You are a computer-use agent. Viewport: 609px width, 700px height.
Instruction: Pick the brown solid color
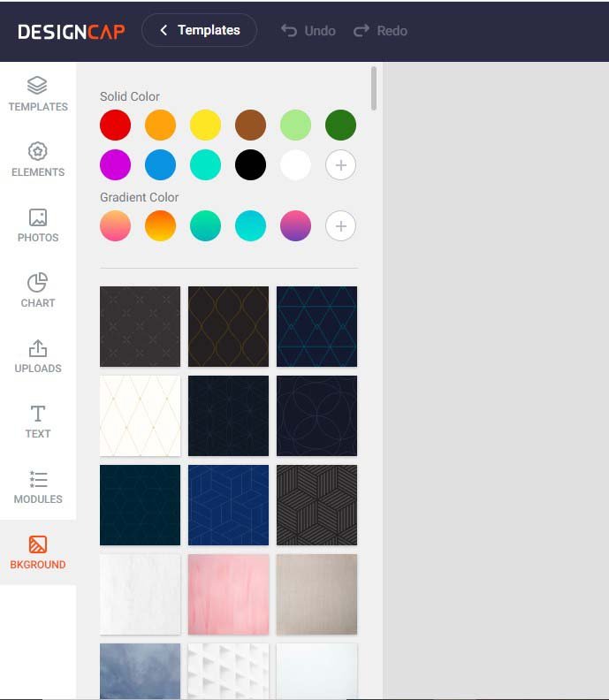pyautogui.click(x=250, y=125)
